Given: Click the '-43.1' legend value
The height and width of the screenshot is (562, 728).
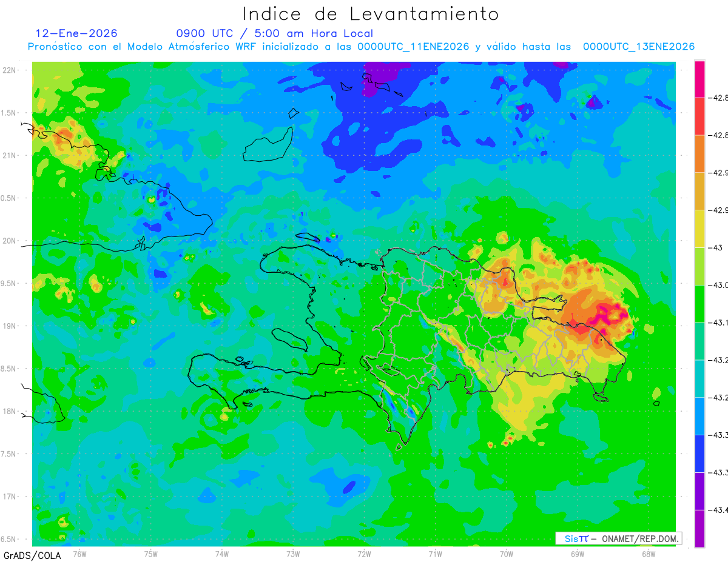Looking at the screenshot, I should pos(719,322).
